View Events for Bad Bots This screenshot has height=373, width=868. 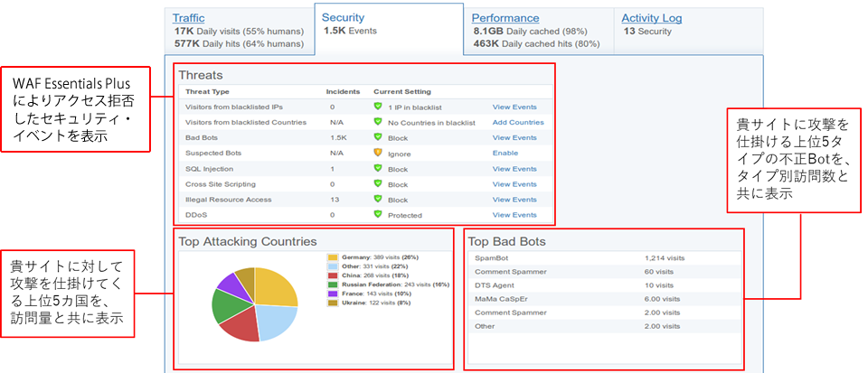click(514, 138)
